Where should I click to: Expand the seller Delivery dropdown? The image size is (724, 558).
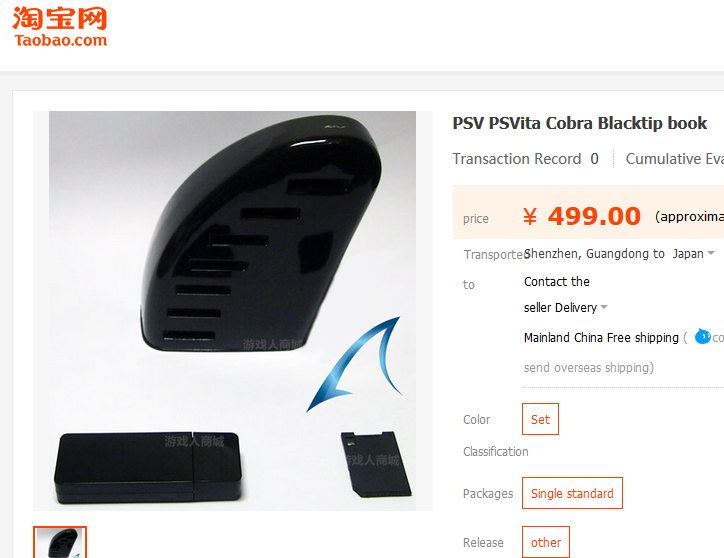click(x=604, y=307)
